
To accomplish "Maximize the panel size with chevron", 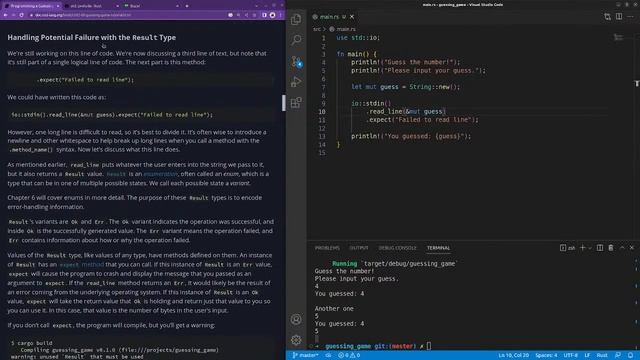I will tap(622, 248).
